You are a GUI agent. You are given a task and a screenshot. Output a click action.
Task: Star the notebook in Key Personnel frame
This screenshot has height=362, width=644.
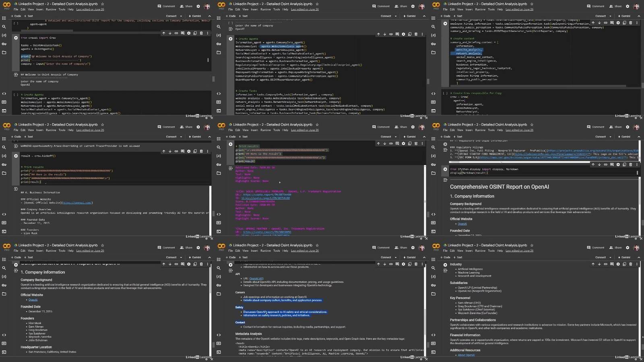click(532, 245)
